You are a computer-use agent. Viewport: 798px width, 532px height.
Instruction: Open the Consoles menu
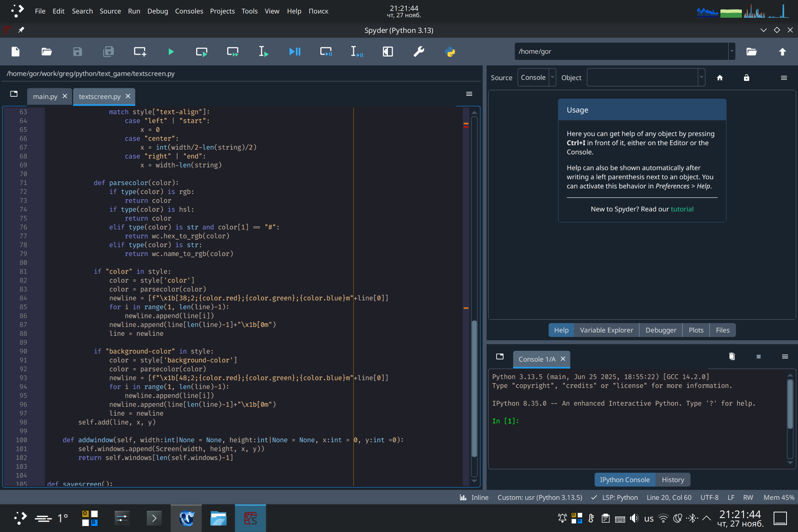pos(189,11)
